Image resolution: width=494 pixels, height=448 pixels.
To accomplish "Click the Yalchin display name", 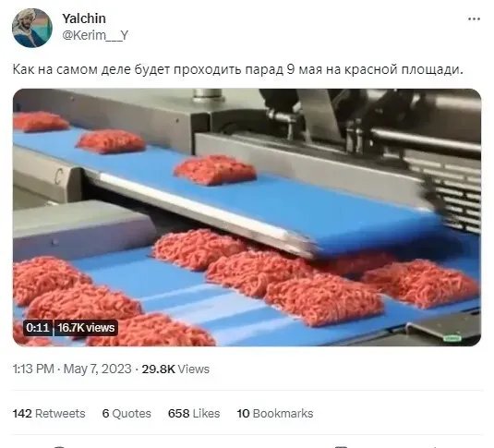I will tap(84, 18).
